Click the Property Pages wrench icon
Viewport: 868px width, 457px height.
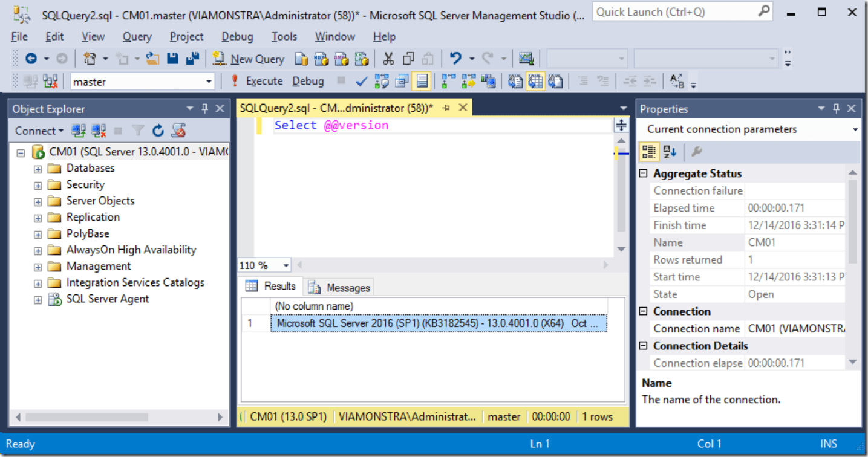click(x=696, y=151)
